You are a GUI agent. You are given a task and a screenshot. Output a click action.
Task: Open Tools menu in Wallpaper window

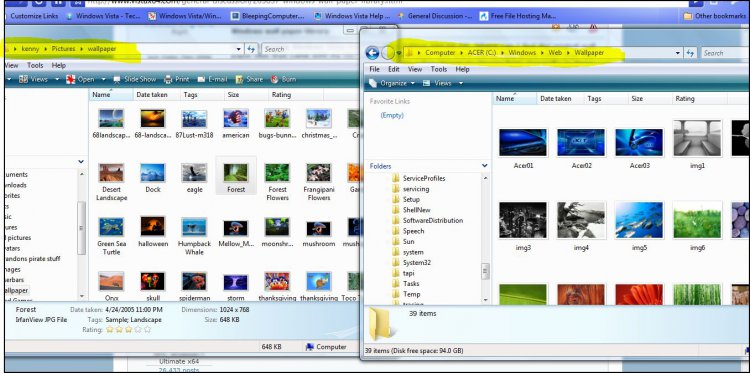pos(439,69)
